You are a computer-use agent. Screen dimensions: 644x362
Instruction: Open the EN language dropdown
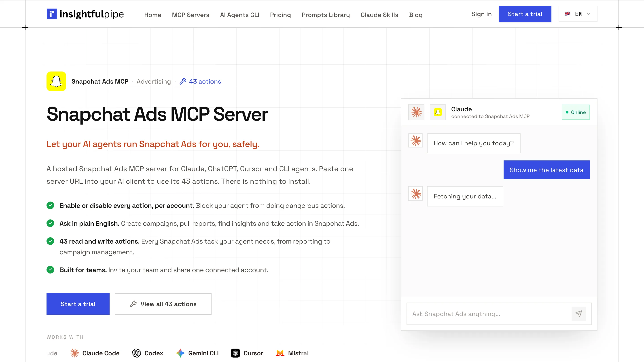[578, 14]
